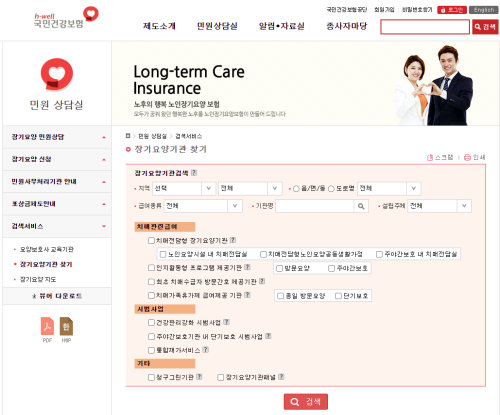Click the red 로그인 button

click(452, 10)
